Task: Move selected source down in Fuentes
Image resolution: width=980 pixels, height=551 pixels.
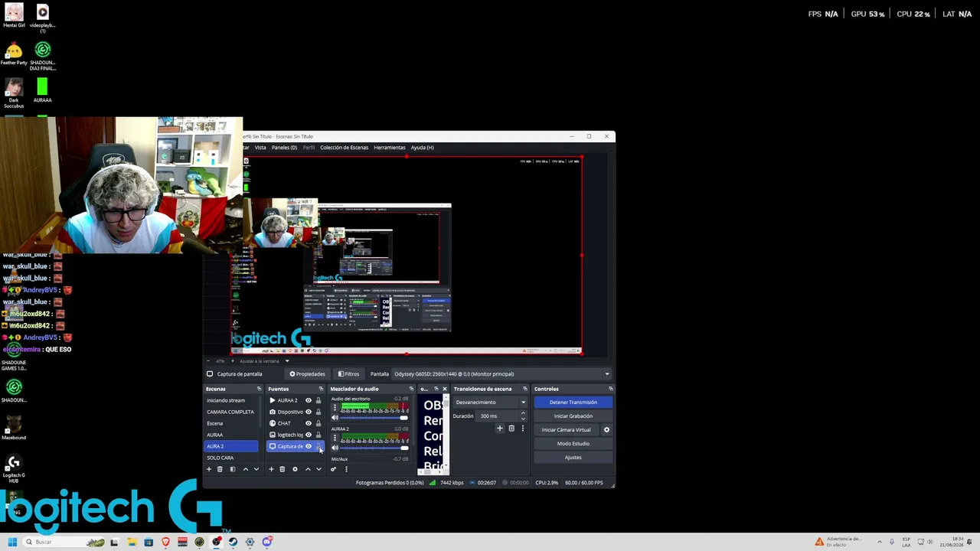Action: click(318, 469)
